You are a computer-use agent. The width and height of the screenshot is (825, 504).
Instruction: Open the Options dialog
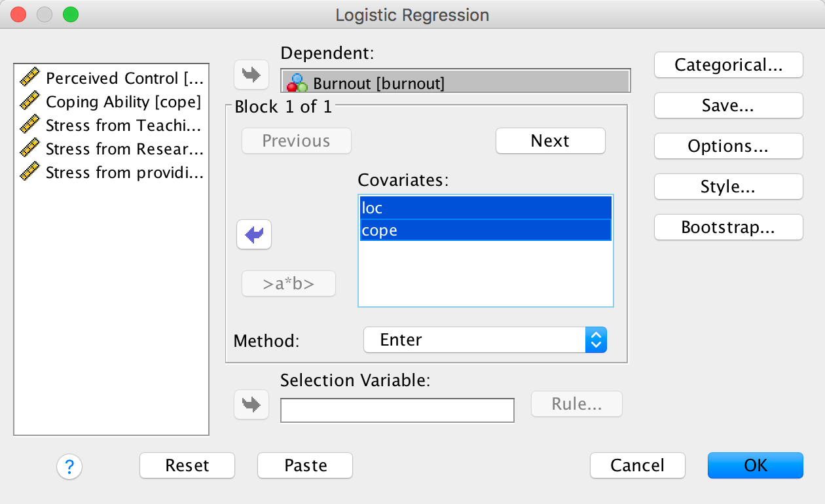(x=728, y=147)
